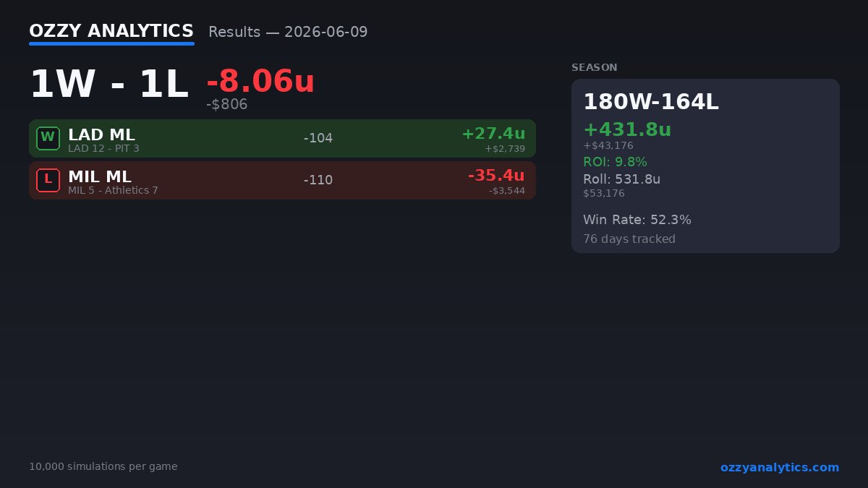The image size is (868, 488).
Task: Click the +$43,176 season profit
Action: tap(608, 145)
